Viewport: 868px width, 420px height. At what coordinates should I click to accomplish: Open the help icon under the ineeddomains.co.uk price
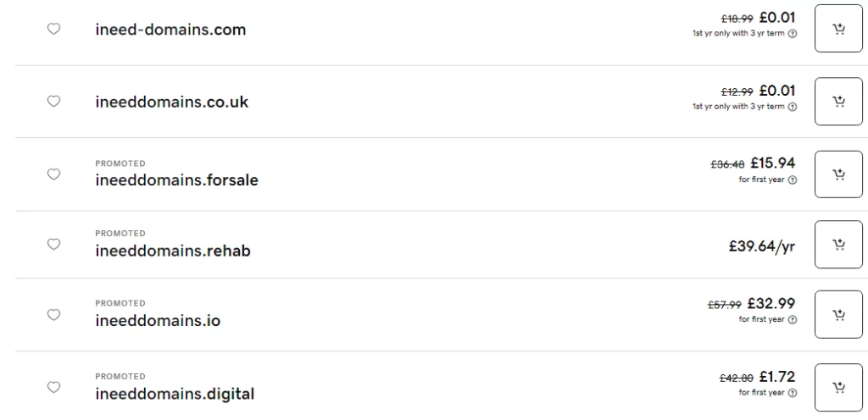click(x=793, y=107)
